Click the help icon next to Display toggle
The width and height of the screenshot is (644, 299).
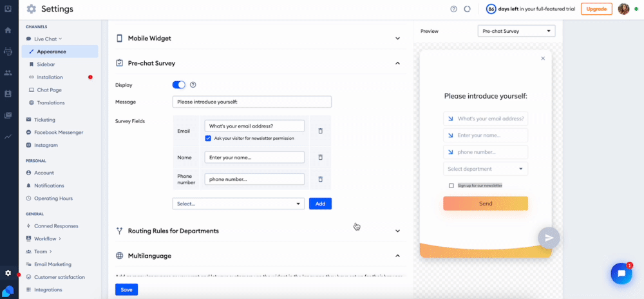click(193, 85)
